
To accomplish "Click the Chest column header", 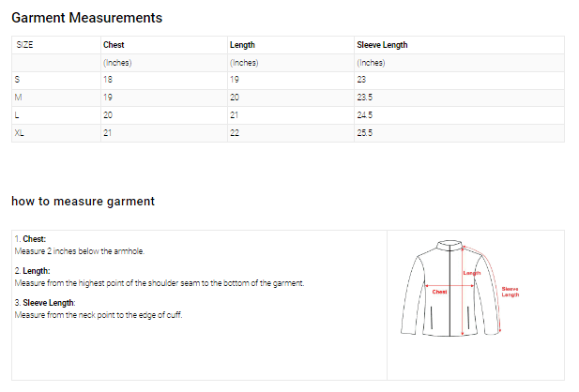I will 114,45.
